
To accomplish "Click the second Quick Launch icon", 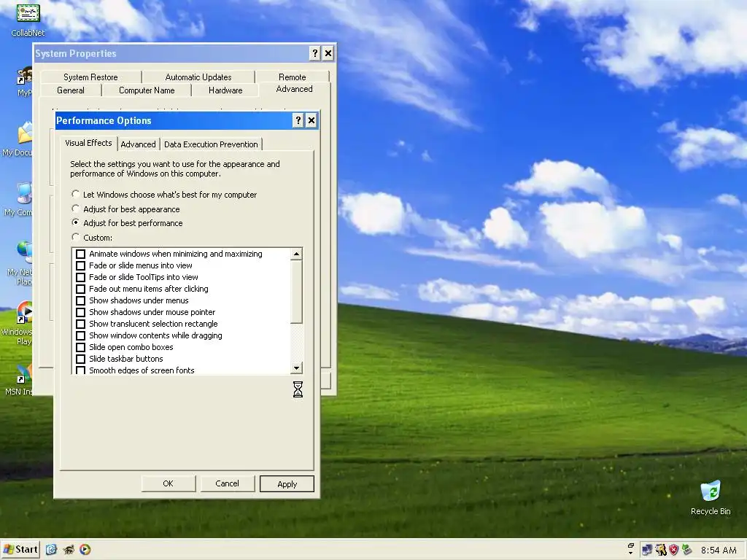I will pos(69,550).
